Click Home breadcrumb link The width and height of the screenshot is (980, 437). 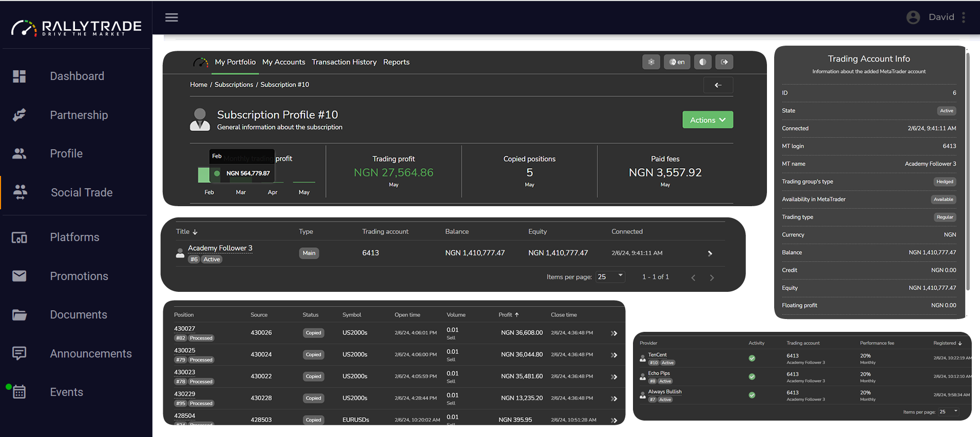tap(199, 85)
